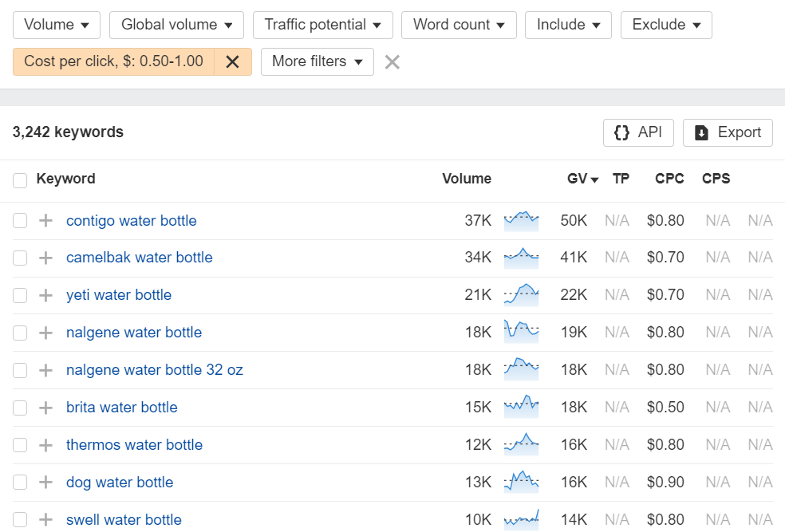Viewport: 785px width, 532px height.
Task: Select the $0.90 CPC value for dog water bottle
Action: pos(665,483)
